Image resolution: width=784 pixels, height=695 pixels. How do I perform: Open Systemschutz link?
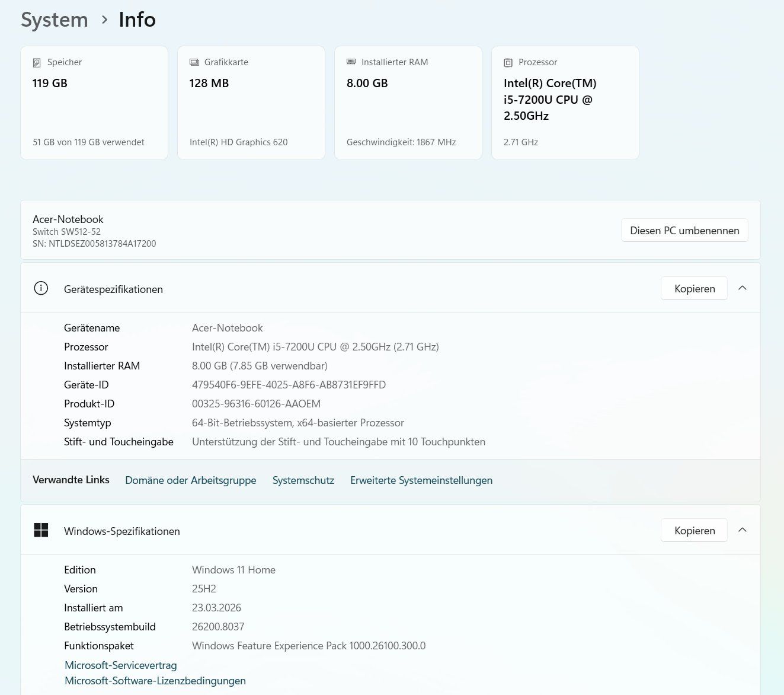pyautogui.click(x=303, y=480)
